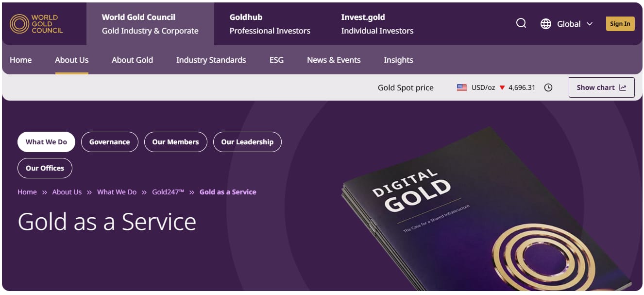644x295 pixels.
Task: Open the Industry Standards navigation item
Action: [211, 60]
